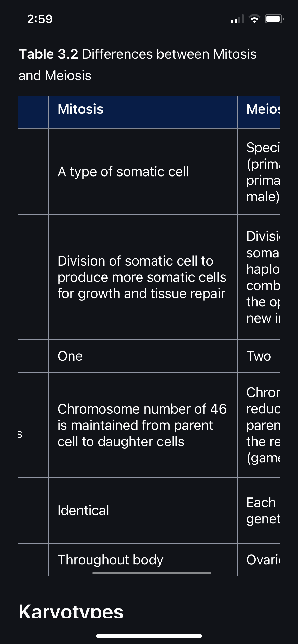The height and width of the screenshot is (644, 298).
Task: Tap the 'One' divisions cell
Action: point(143,356)
